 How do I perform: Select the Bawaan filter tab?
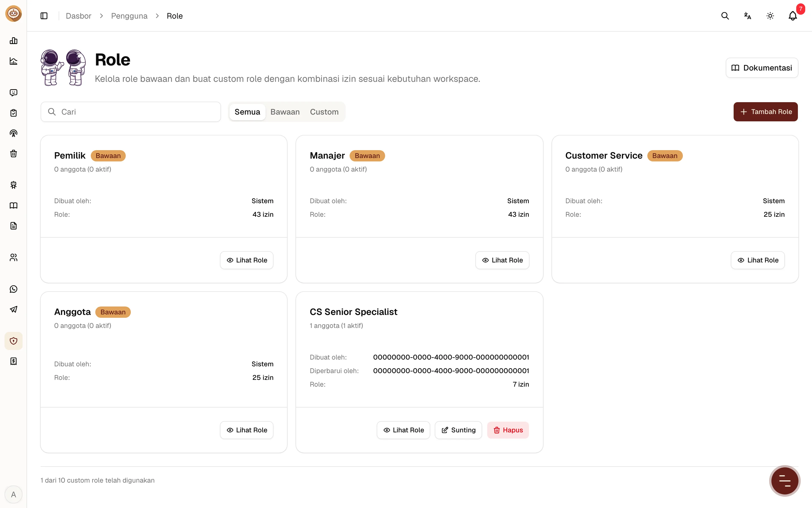point(285,112)
